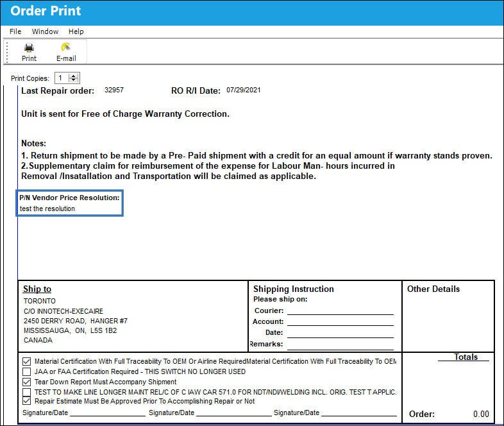
Task: Click the Print printer icon
Action: pos(29,47)
